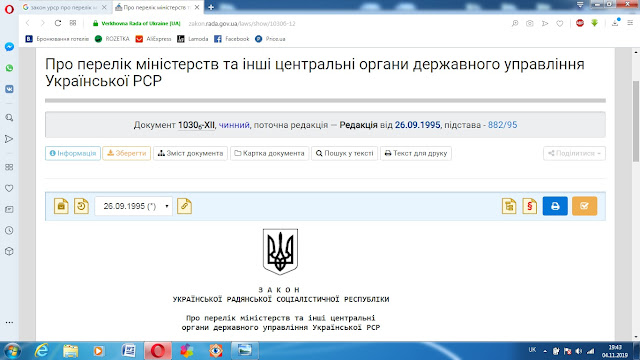Image resolution: width=640 pixels, height=360 pixels.
Task: Open Speed Dial grid in sidebar
Action: click(9, 167)
